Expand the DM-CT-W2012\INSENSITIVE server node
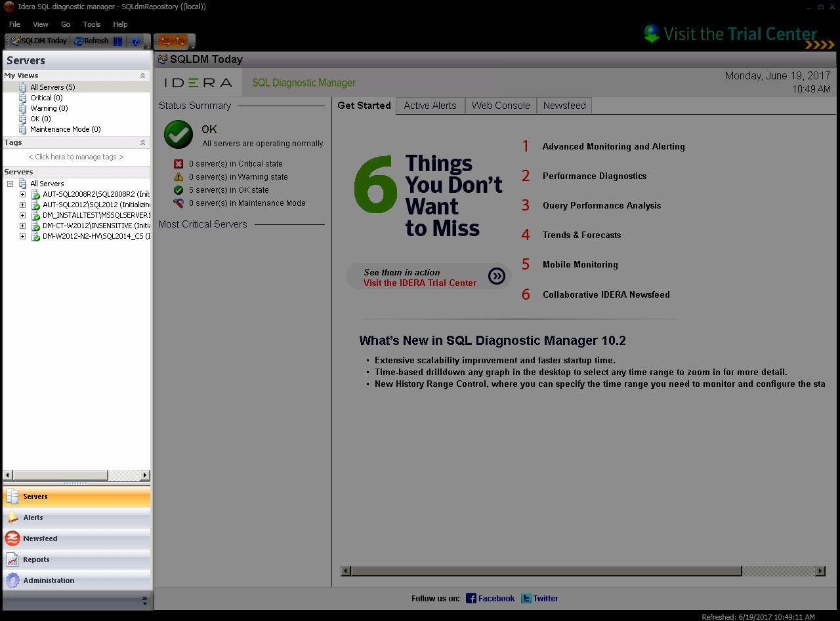This screenshot has height=621, width=840. 22,226
